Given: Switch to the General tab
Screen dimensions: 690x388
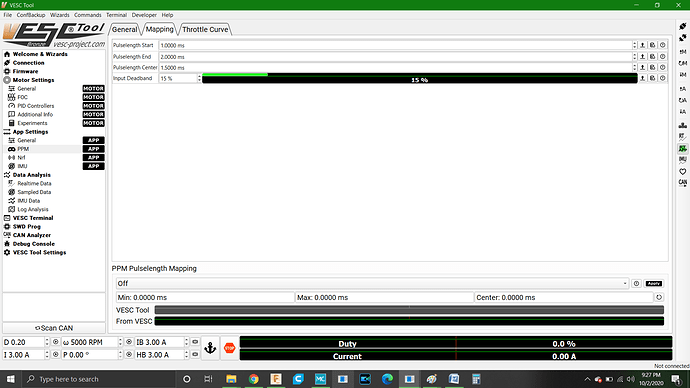Looking at the screenshot, I should (x=125, y=29).
